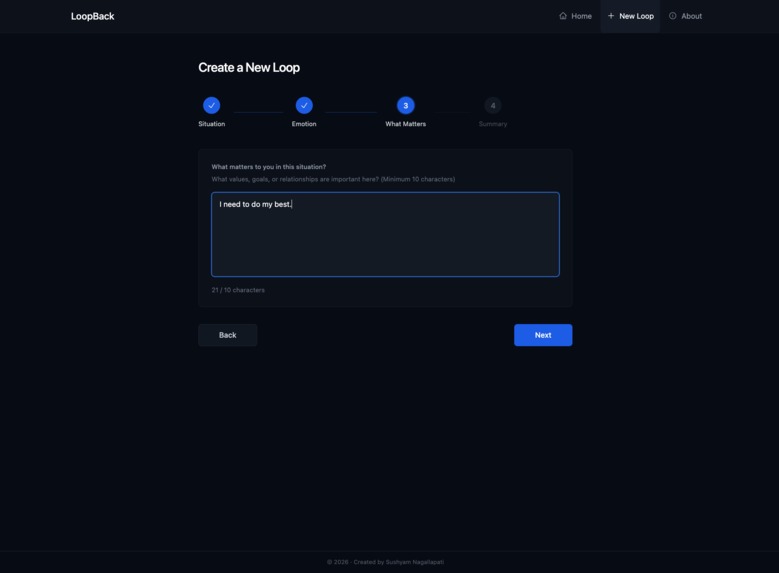Focus the What matters text area
The image size is (779, 573).
pos(385,234)
